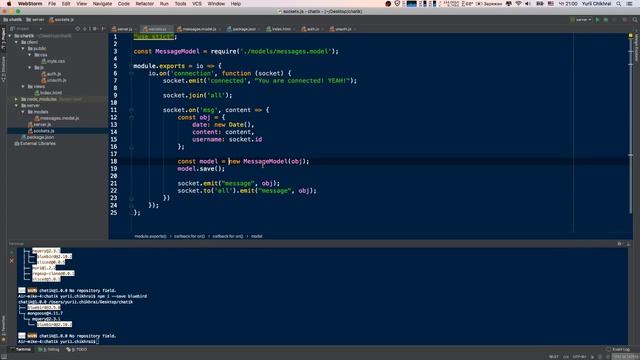
Task: Collapse the chatik root folder
Action: (x=10, y=36)
